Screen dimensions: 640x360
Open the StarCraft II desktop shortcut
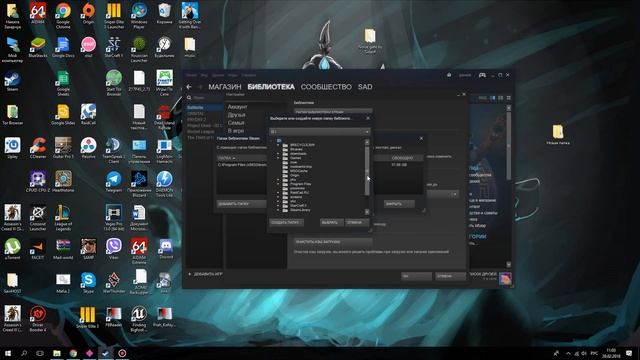click(113, 47)
